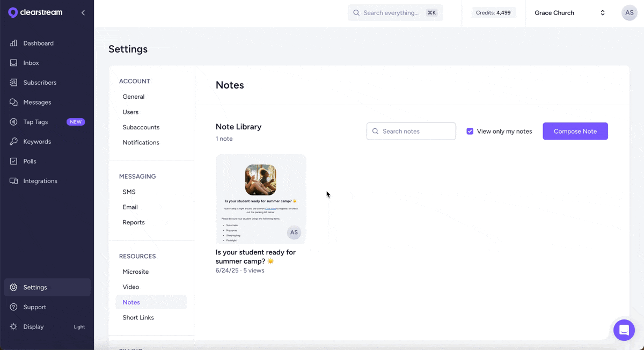Viewport: 644px width, 350px height.
Task: Select Short Links under Resources
Action: tap(138, 317)
